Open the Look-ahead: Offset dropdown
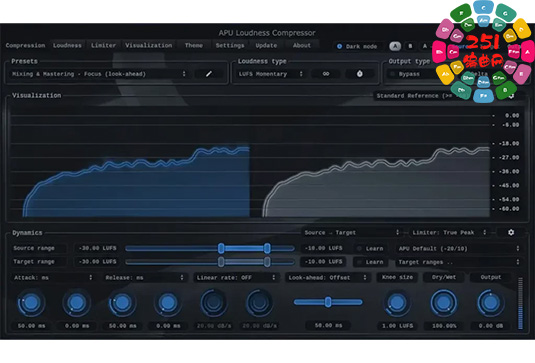The height and width of the screenshot is (363, 535). [x=328, y=278]
